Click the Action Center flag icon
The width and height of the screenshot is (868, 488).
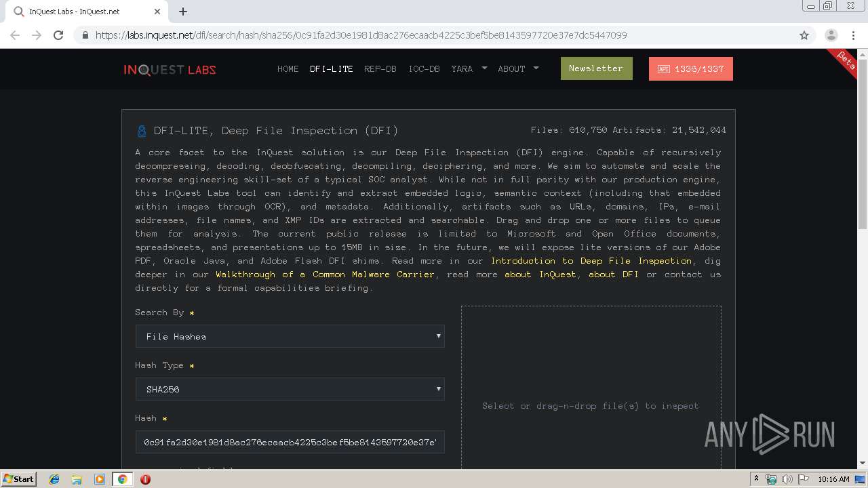802,479
